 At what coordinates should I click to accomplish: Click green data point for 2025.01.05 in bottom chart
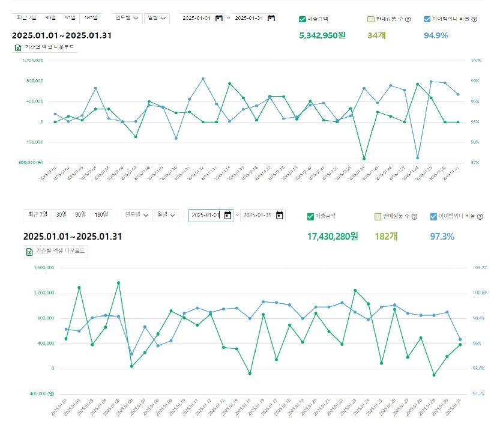[x=118, y=282]
